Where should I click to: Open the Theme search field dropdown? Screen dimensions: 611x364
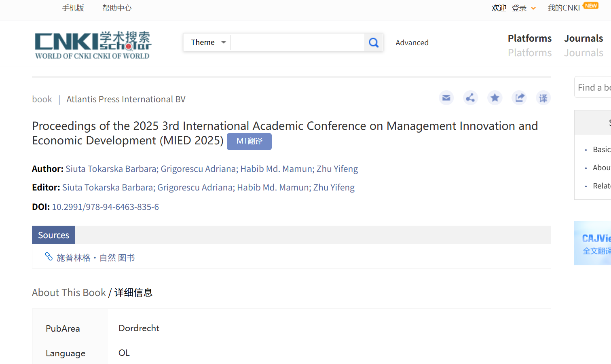click(207, 42)
